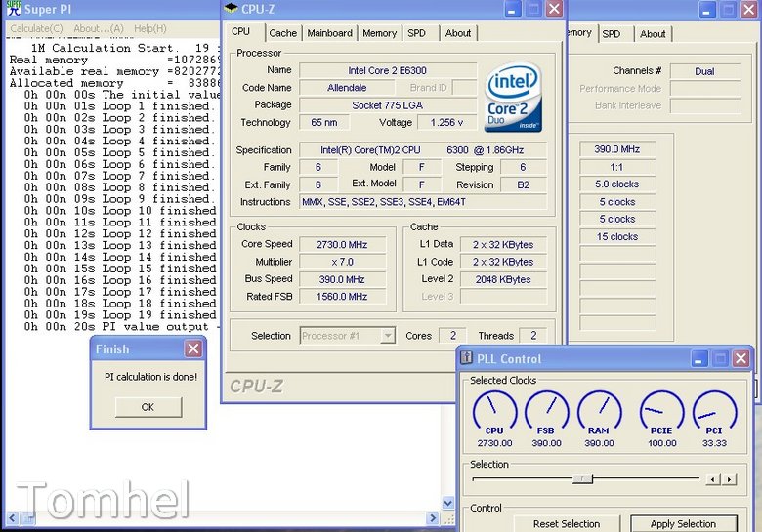The image size is (762, 532).
Task: Click the 'Loop 19 finished' line
Action: 120,315
